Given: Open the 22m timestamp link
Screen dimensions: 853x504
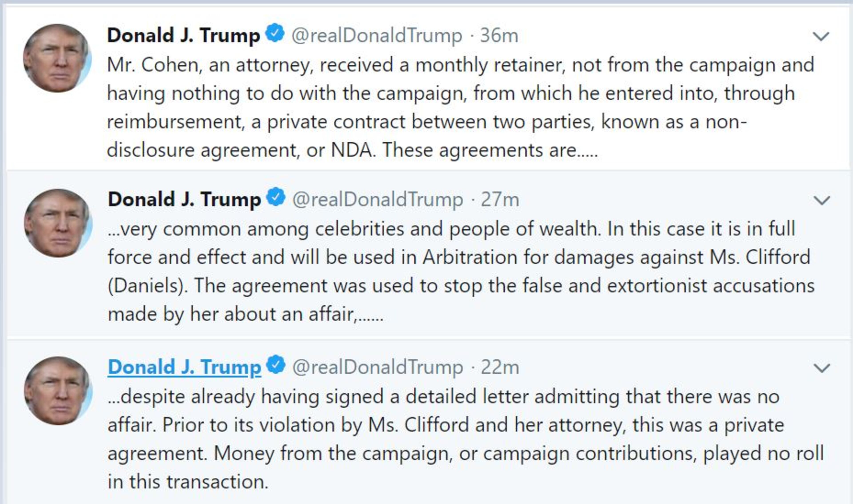Looking at the screenshot, I should coord(500,368).
